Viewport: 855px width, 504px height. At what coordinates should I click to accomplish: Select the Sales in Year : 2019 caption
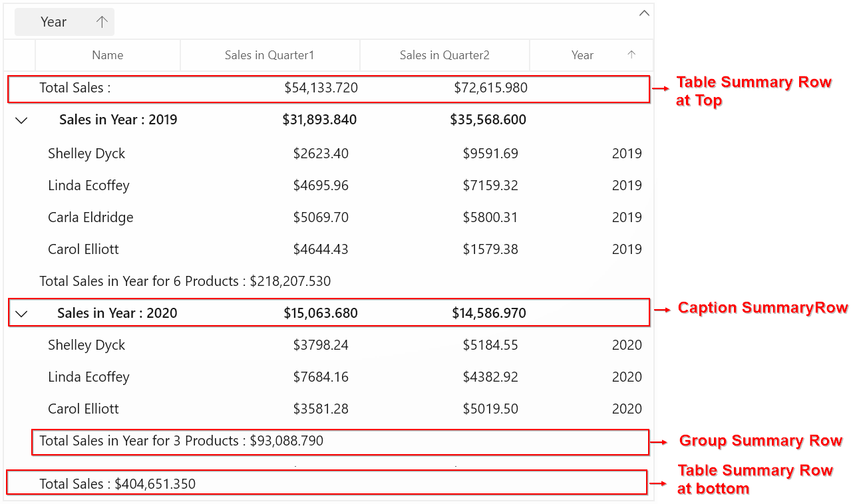point(118,120)
